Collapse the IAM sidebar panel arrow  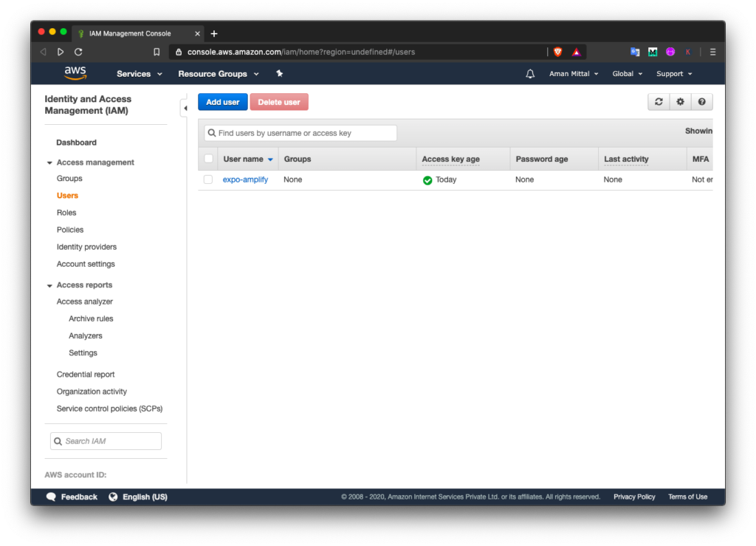(x=185, y=109)
